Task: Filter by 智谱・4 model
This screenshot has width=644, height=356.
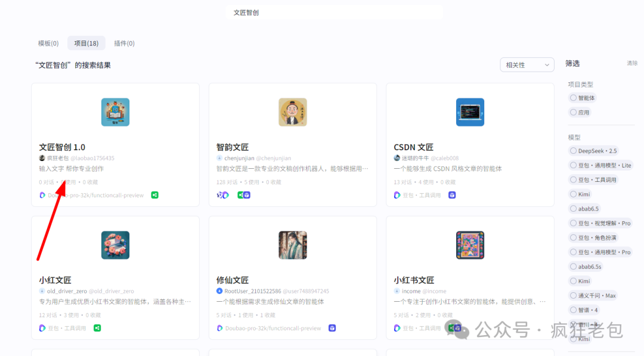Action: pos(584,310)
